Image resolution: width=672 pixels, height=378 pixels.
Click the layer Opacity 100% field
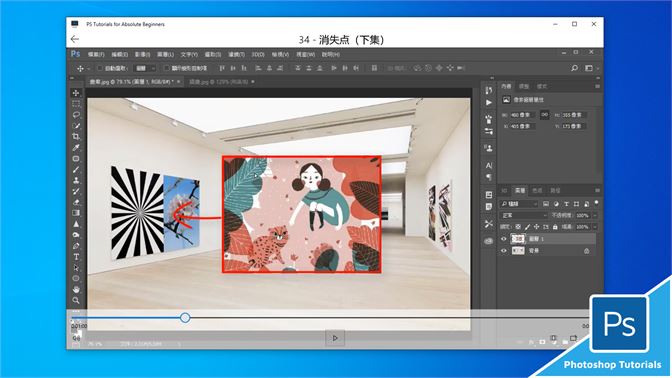pos(582,216)
